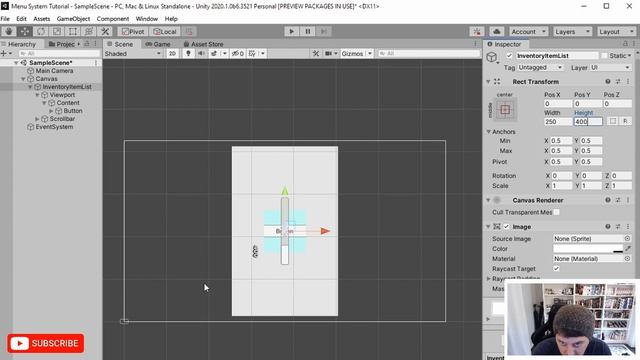Image resolution: width=640 pixels, height=360 pixels.
Task: Toggle InventoryItemList active checkbox
Action: [x=509, y=56]
